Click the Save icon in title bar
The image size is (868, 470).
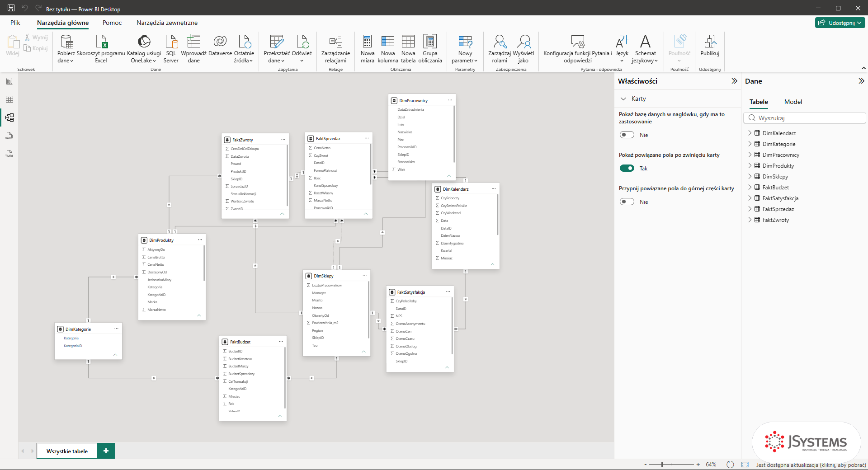pos(11,8)
